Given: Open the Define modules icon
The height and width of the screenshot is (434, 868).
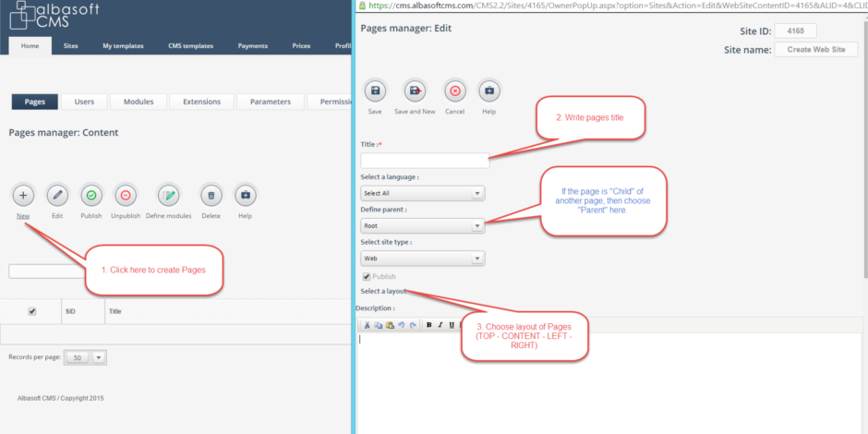Looking at the screenshot, I should click(x=169, y=195).
